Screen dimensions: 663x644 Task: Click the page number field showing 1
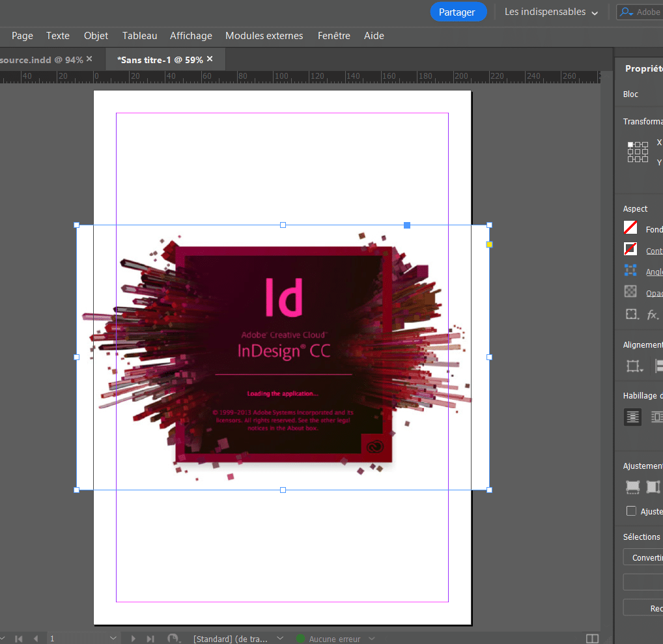[76, 639]
